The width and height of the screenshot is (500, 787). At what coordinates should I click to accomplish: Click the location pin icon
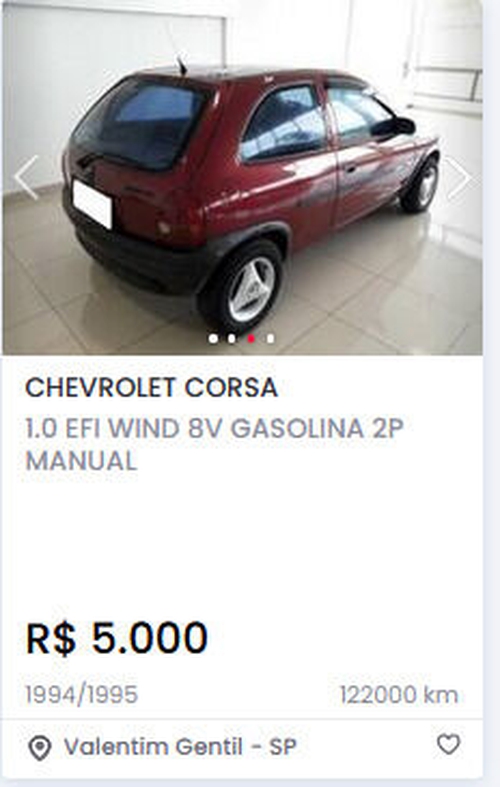(40, 748)
